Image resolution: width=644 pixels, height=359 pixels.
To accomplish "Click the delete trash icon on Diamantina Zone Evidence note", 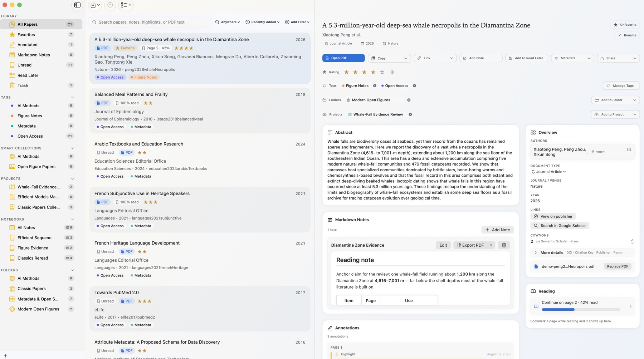I will click(x=504, y=245).
